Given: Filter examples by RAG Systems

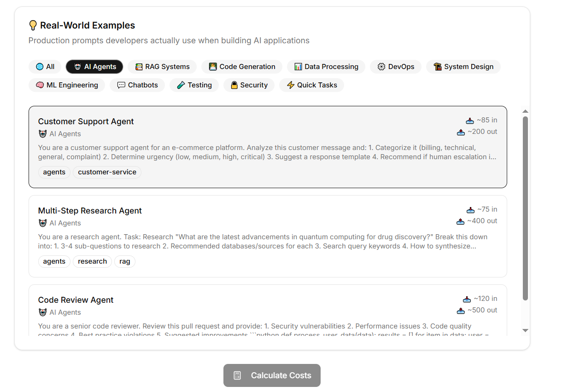Looking at the screenshot, I should (x=162, y=67).
